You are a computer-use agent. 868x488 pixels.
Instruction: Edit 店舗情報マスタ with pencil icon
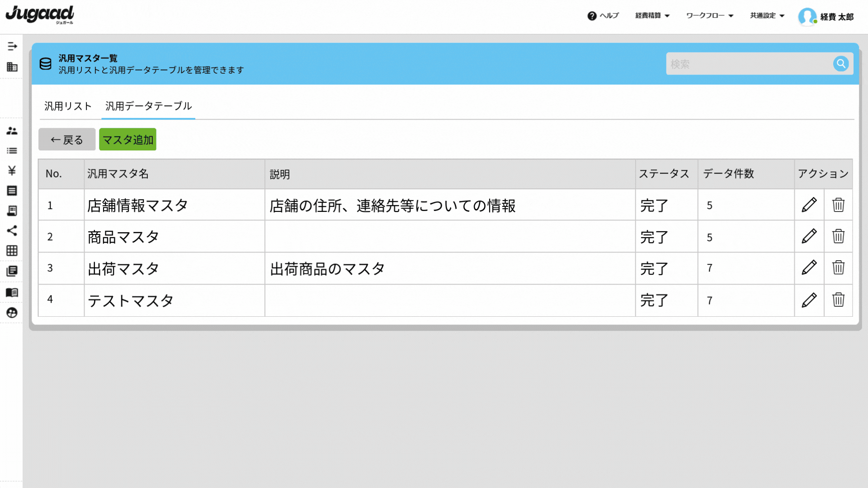pyautogui.click(x=809, y=205)
